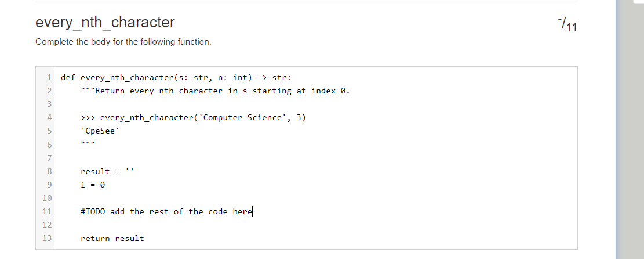Place cursor at end of TODO comment line

point(253,211)
